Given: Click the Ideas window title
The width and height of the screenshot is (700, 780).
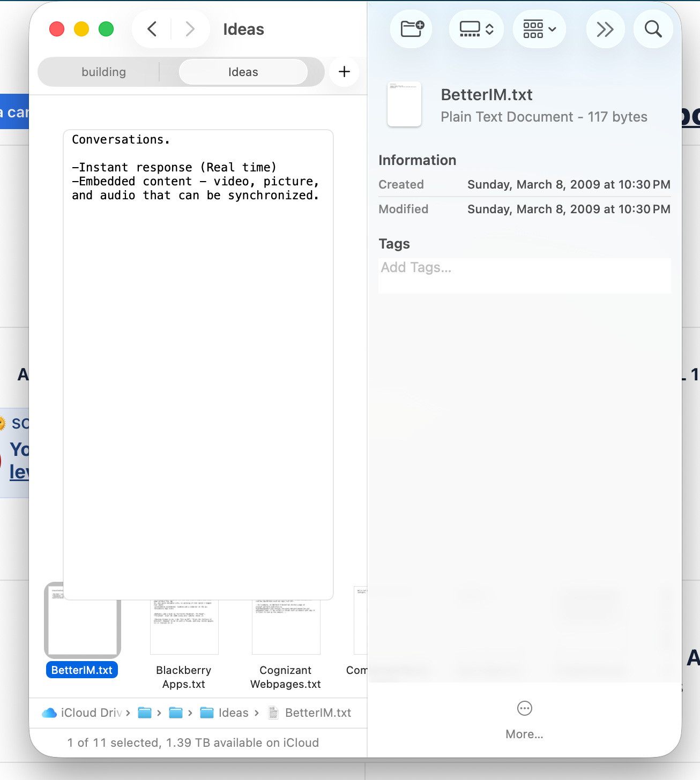Looking at the screenshot, I should [243, 29].
